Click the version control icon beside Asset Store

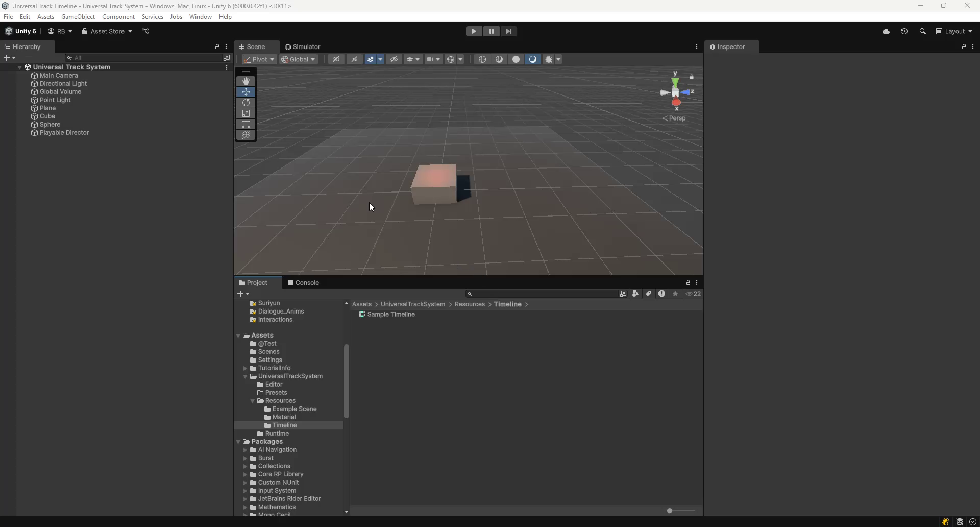point(145,31)
